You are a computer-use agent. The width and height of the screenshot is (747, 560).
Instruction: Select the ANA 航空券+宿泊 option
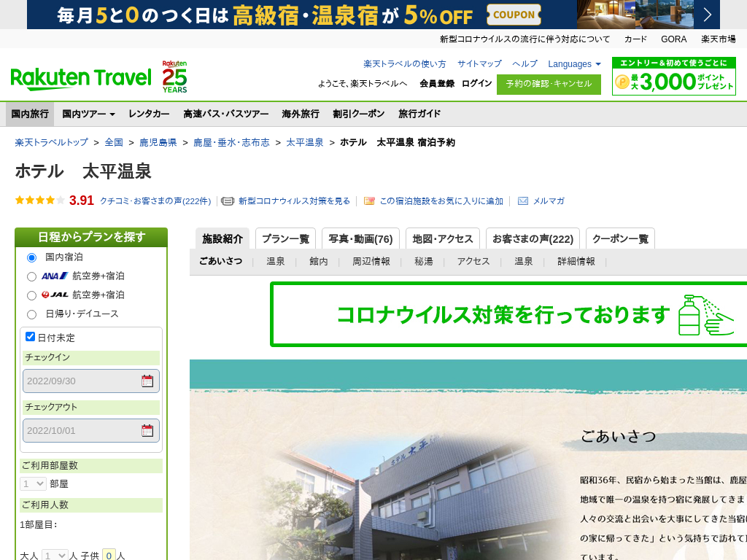click(32, 276)
